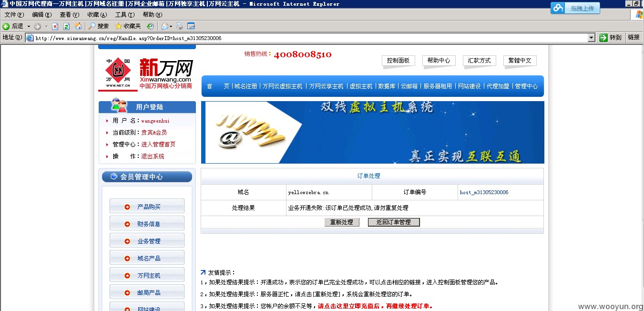Open 万网云享主机 navigation item
Viewport: 644px width, 311px height.
pyautogui.click(x=326, y=86)
